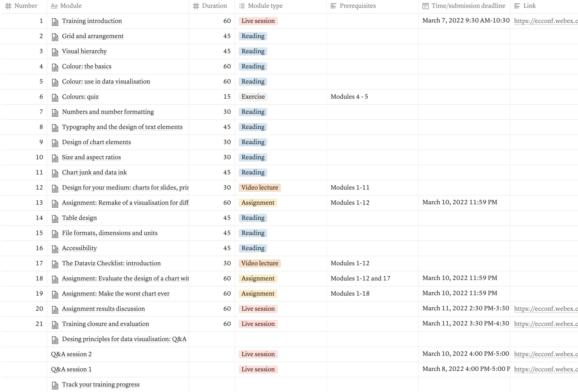
Task: Open webex link for Q&A session 2
Action: (x=545, y=354)
